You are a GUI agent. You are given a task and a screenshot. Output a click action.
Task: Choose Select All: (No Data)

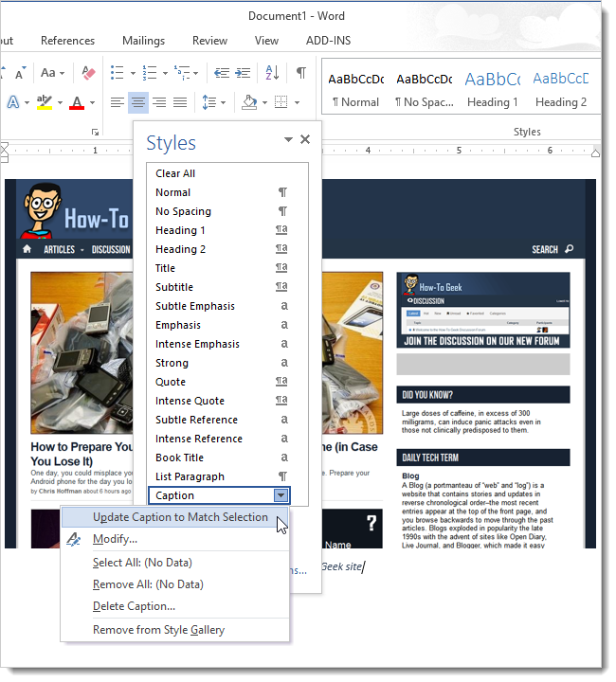click(175, 563)
